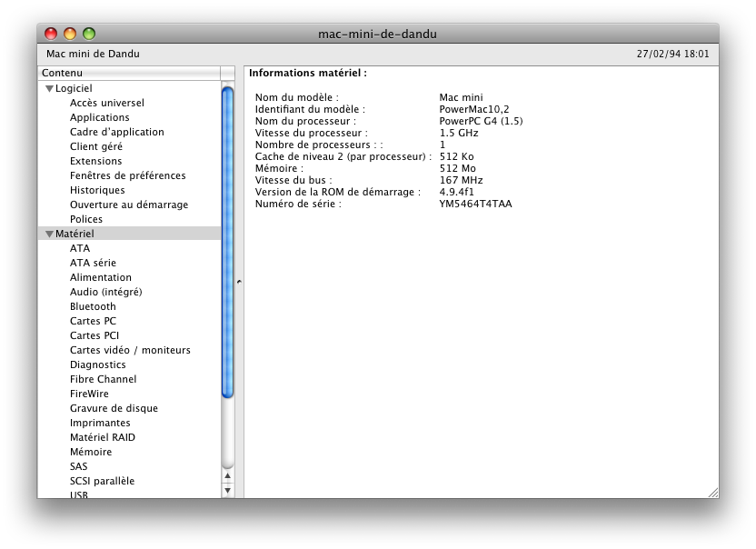
Task: Click the window resize grip
Action: coord(713,493)
